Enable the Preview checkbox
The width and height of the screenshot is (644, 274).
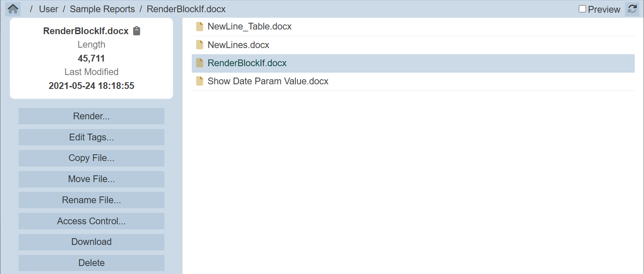point(582,9)
